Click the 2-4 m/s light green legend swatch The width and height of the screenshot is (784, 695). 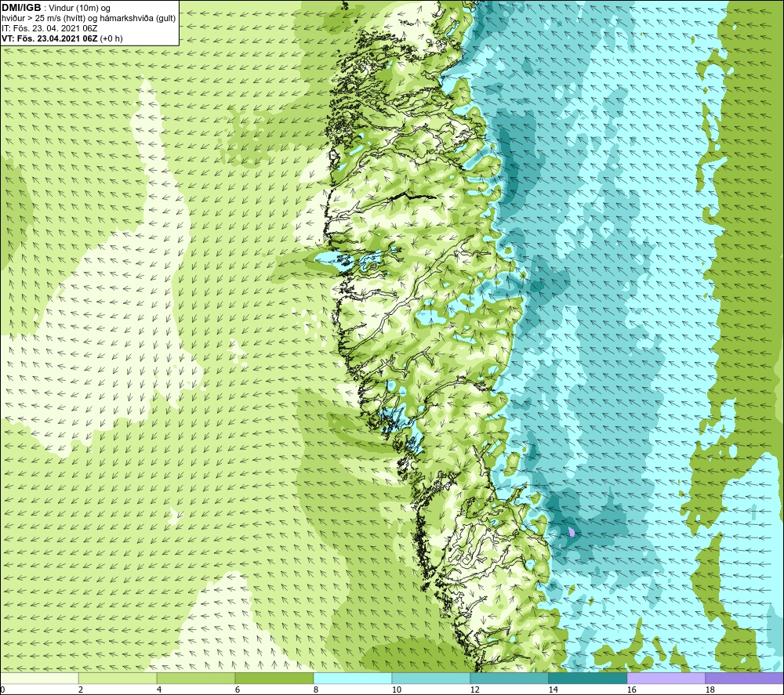point(118,678)
